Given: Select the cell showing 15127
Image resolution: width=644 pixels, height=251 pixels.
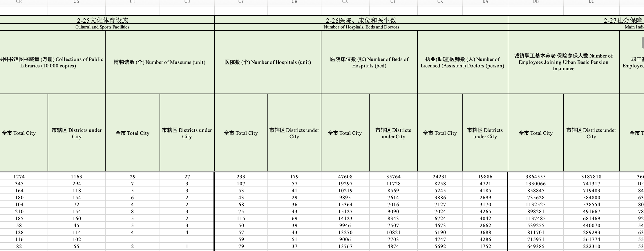Looking at the screenshot, I should [x=345, y=211].
